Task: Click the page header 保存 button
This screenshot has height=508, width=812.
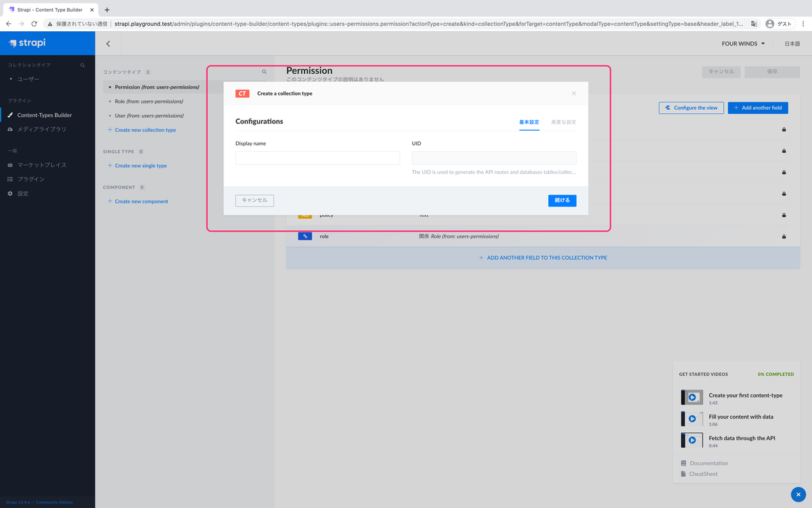Action: 772,71
